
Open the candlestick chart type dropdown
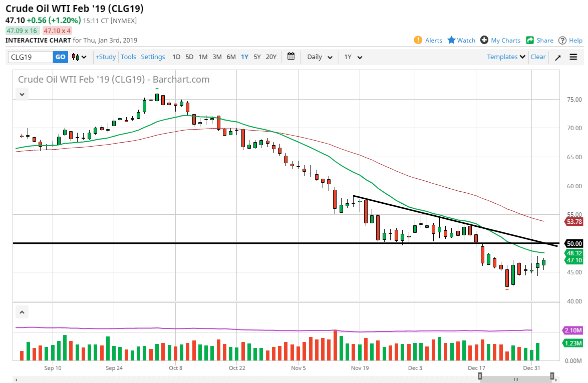(79, 57)
